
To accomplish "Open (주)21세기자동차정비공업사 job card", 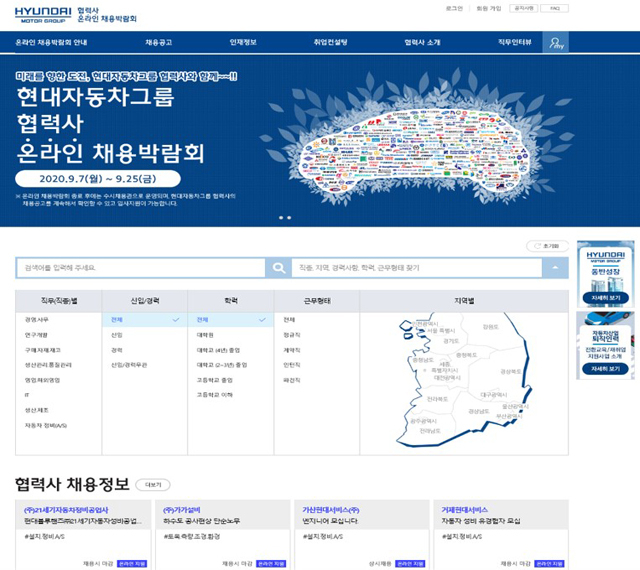I will point(66,510).
